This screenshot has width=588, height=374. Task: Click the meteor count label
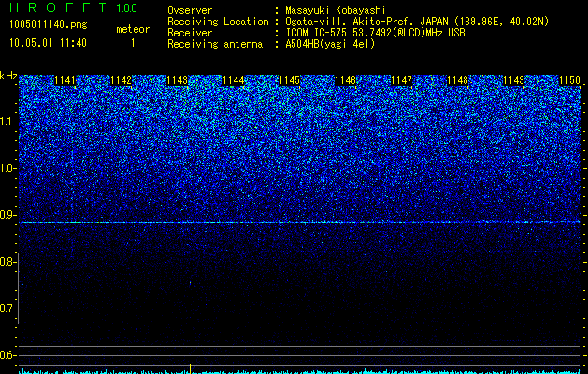click(133, 29)
